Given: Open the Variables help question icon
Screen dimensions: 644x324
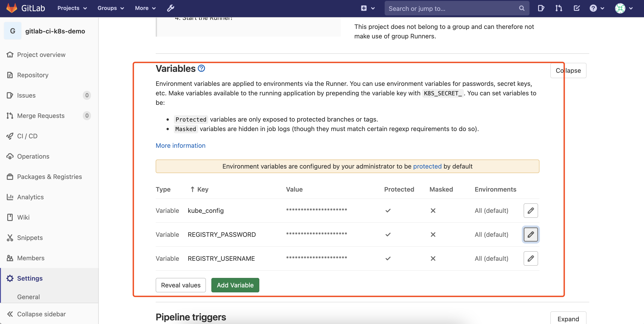Looking at the screenshot, I should (201, 68).
